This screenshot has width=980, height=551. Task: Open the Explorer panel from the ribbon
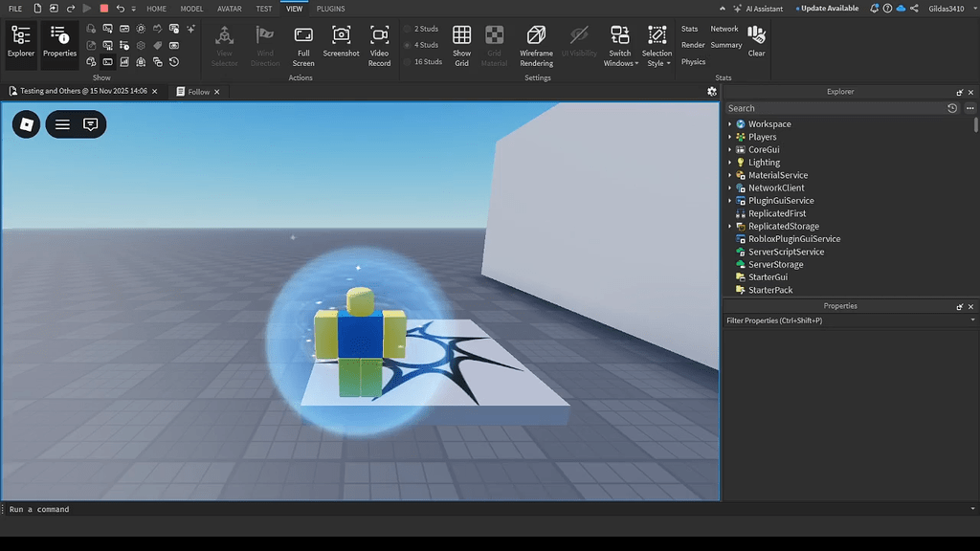(x=20, y=43)
